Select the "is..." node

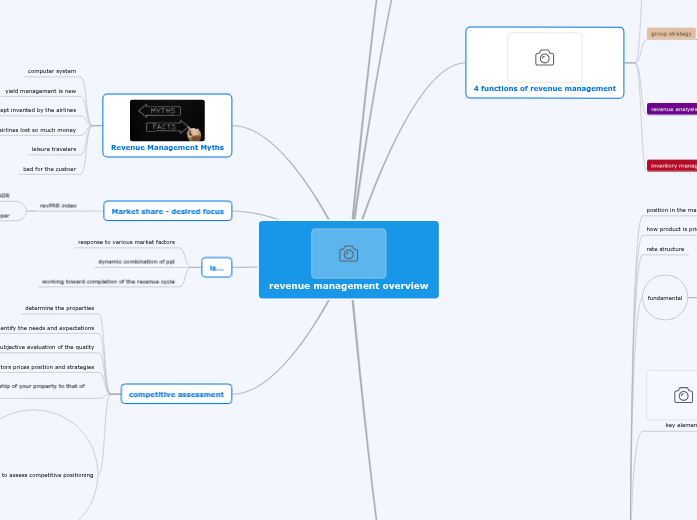tap(216, 267)
